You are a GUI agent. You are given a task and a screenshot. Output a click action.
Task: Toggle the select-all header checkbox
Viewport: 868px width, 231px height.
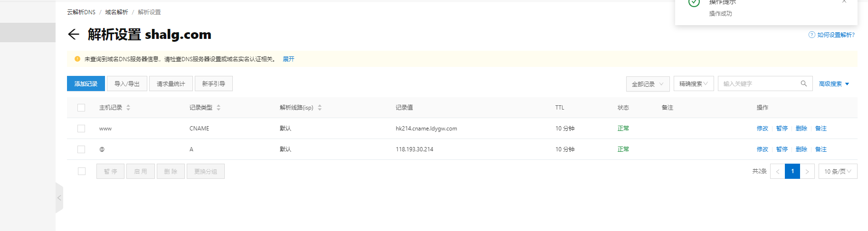81,108
